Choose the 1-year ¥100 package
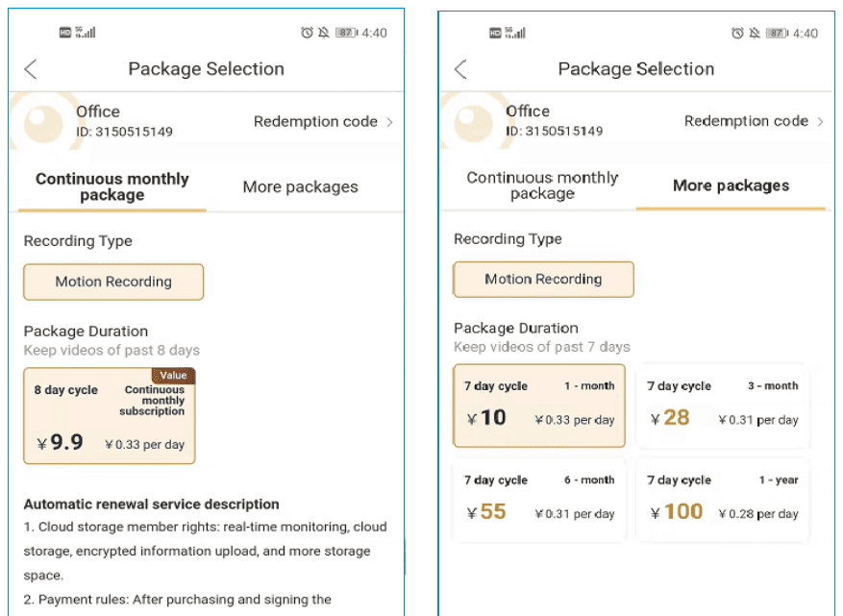Viewport: 843px width, 616px height. point(723,500)
